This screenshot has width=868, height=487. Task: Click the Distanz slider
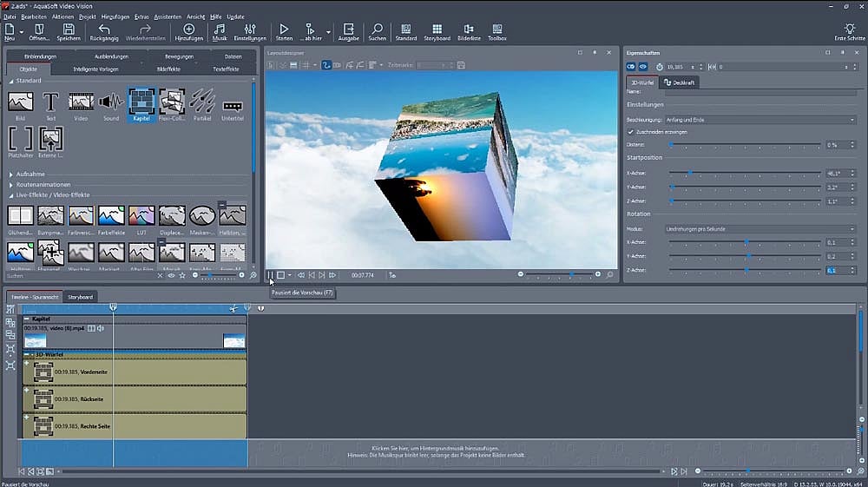(745, 145)
